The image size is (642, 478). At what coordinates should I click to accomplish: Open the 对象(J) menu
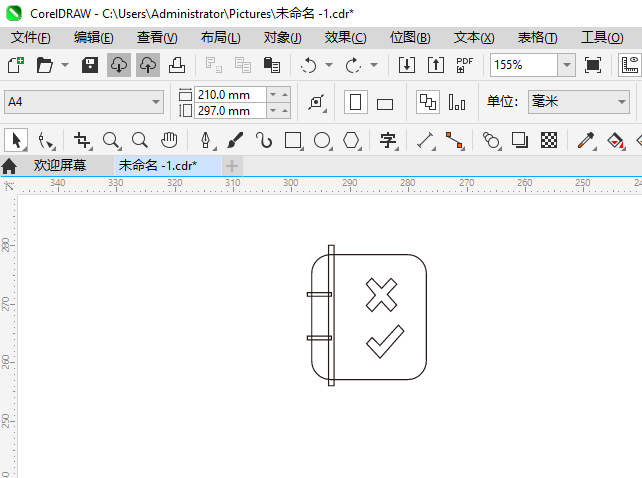(283, 38)
